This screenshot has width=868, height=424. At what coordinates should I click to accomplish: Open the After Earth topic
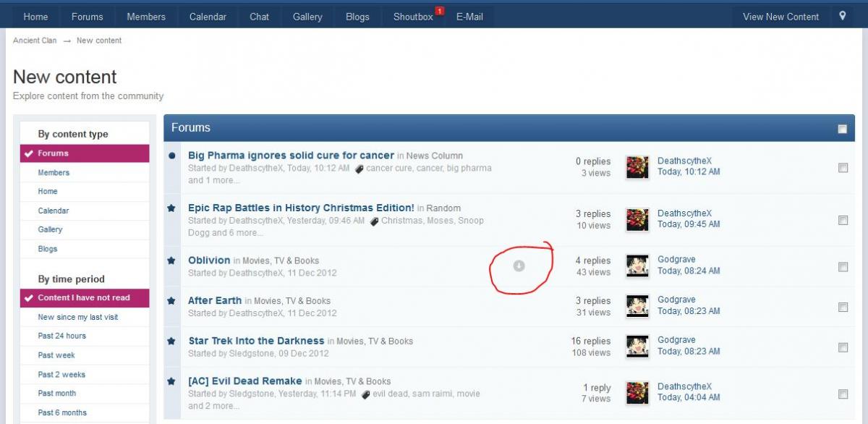coord(215,300)
